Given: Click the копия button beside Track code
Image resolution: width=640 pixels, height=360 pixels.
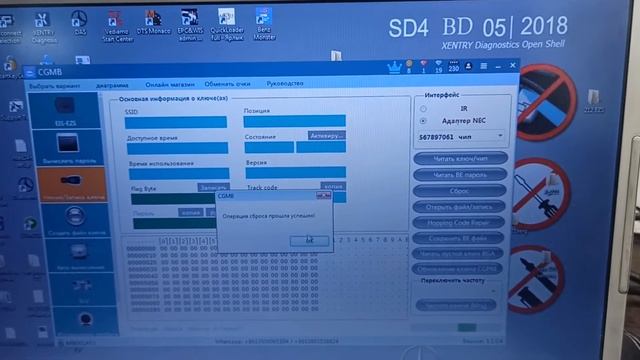Looking at the screenshot, I should pyautogui.click(x=333, y=187).
